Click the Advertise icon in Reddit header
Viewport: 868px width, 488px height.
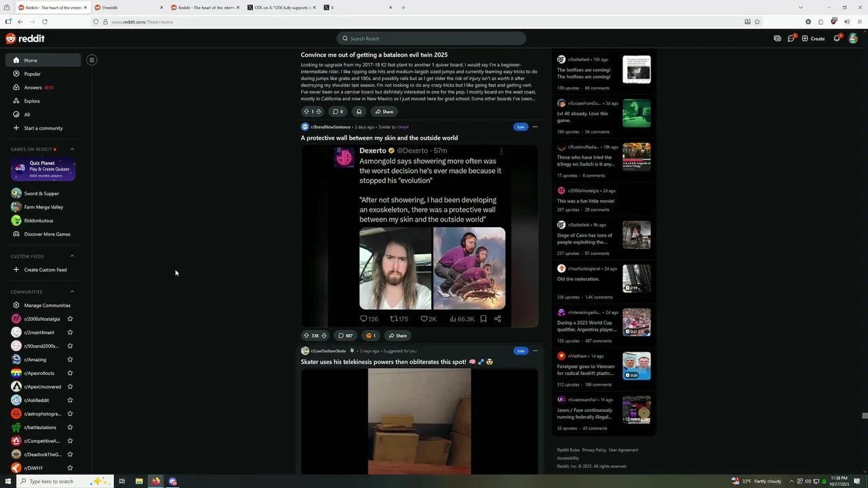pos(777,39)
